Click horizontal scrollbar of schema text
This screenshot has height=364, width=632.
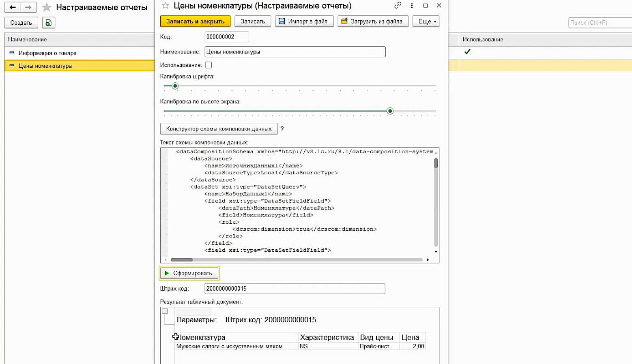tap(182, 260)
